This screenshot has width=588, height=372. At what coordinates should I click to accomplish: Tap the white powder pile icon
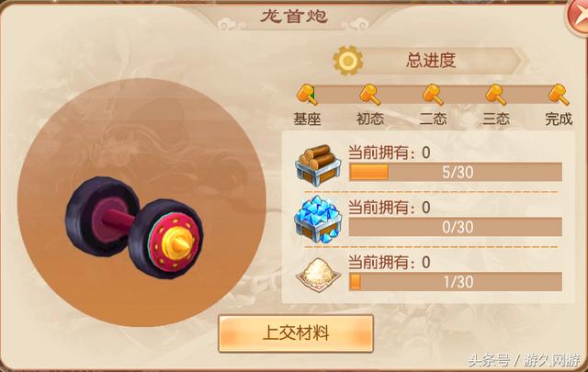(318, 275)
